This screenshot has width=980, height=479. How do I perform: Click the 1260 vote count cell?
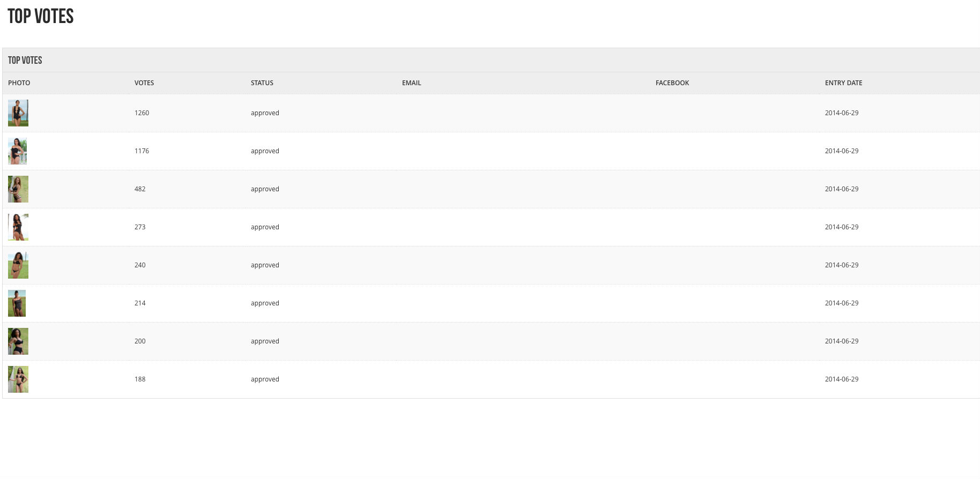click(x=142, y=113)
